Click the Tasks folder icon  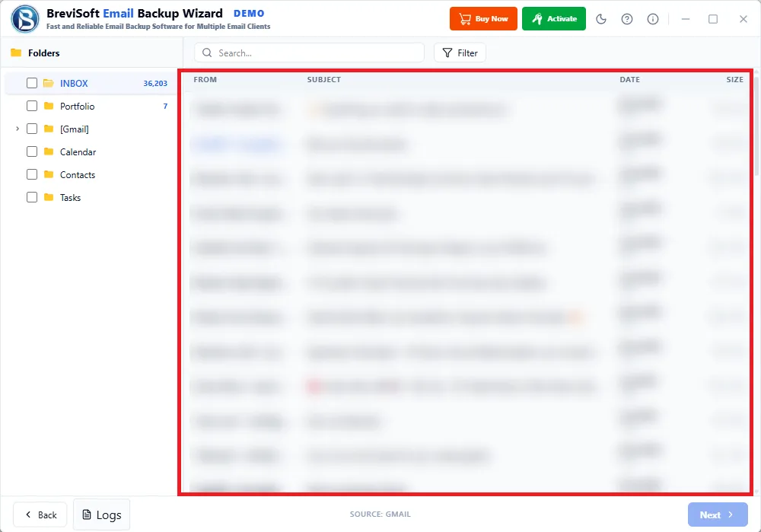(x=49, y=197)
